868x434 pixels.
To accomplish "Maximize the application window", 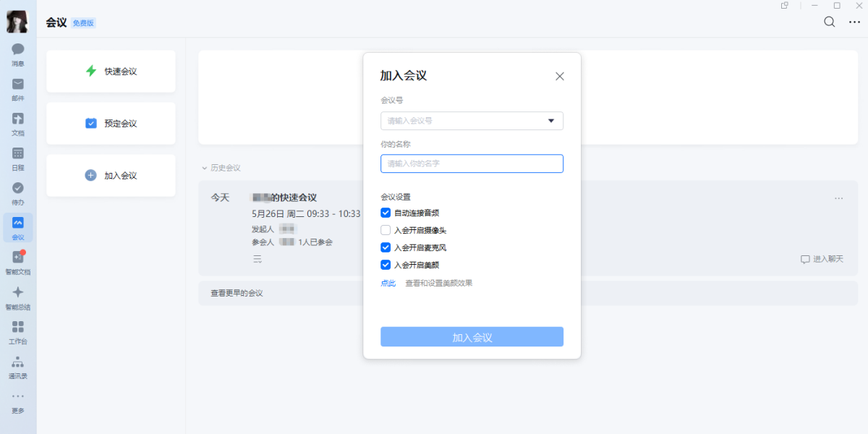I will click(x=837, y=5).
